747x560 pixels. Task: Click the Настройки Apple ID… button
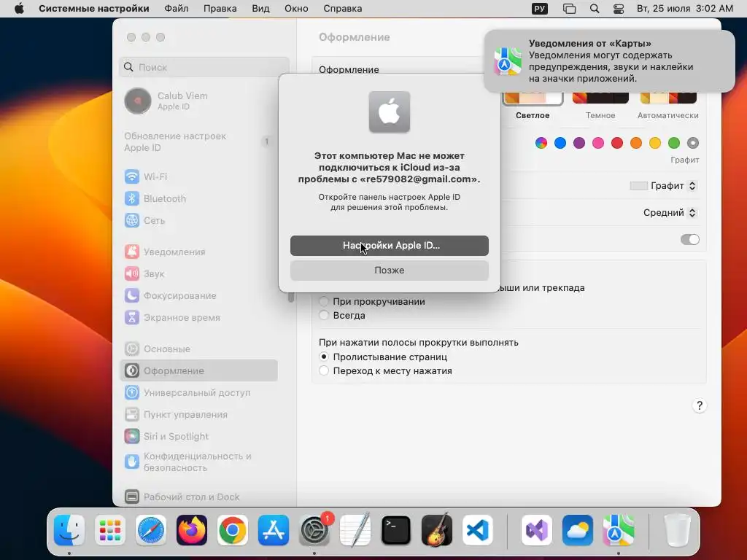390,246
